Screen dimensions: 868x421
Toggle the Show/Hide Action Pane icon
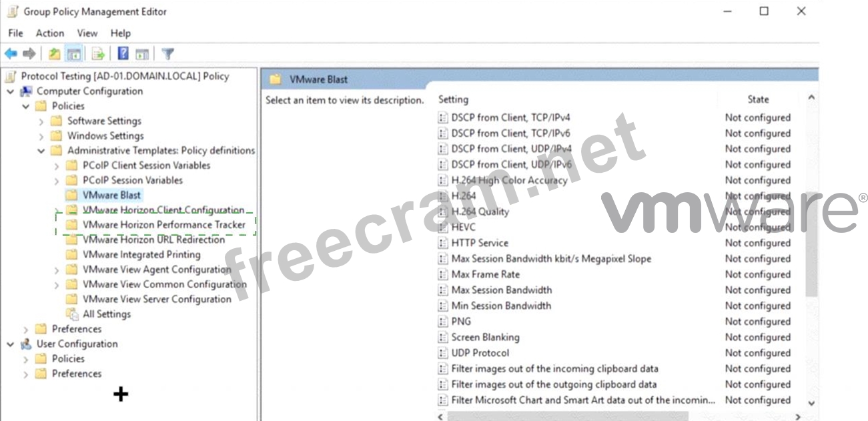pyautogui.click(x=142, y=54)
